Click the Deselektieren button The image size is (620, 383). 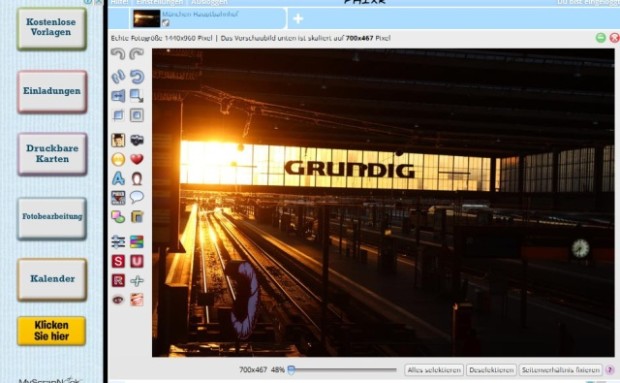click(x=491, y=370)
